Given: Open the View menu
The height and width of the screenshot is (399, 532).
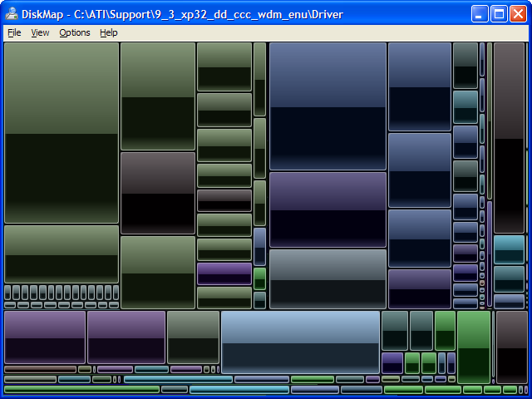Looking at the screenshot, I should [40, 32].
